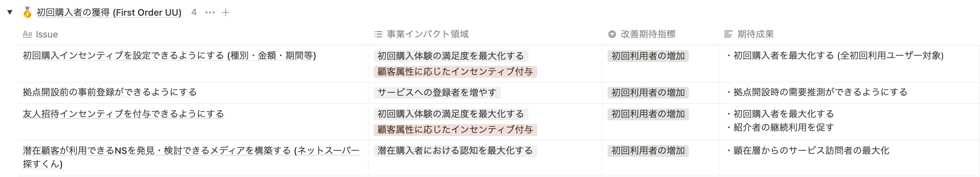
Task: Collapse the 初回購入者の獲得 group toggle triangle
Action: pos(10,12)
